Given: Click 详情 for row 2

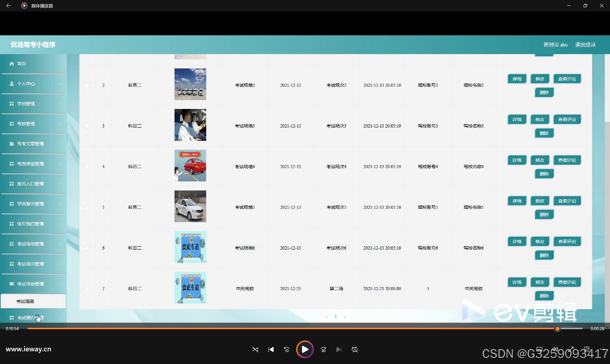Looking at the screenshot, I should [x=517, y=79].
